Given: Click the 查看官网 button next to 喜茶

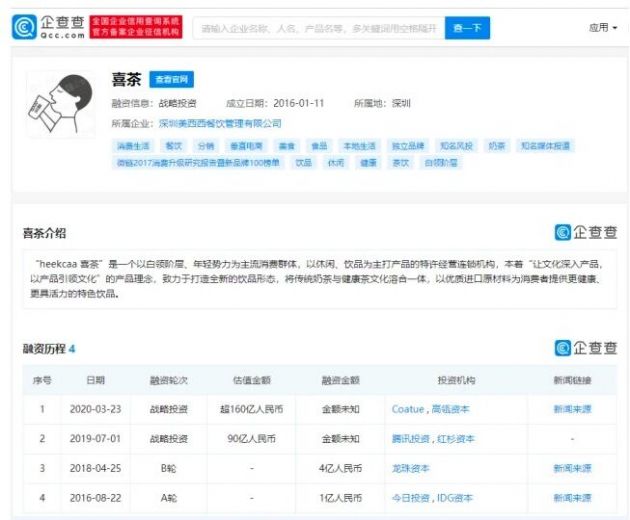Looking at the screenshot, I should click(x=172, y=80).
